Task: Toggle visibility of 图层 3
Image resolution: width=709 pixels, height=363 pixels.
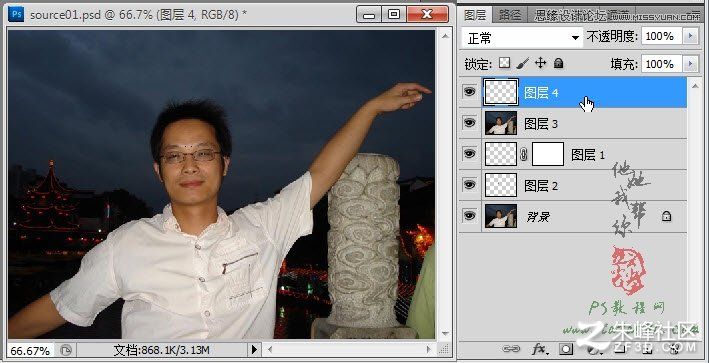Action: click(470, 123)
